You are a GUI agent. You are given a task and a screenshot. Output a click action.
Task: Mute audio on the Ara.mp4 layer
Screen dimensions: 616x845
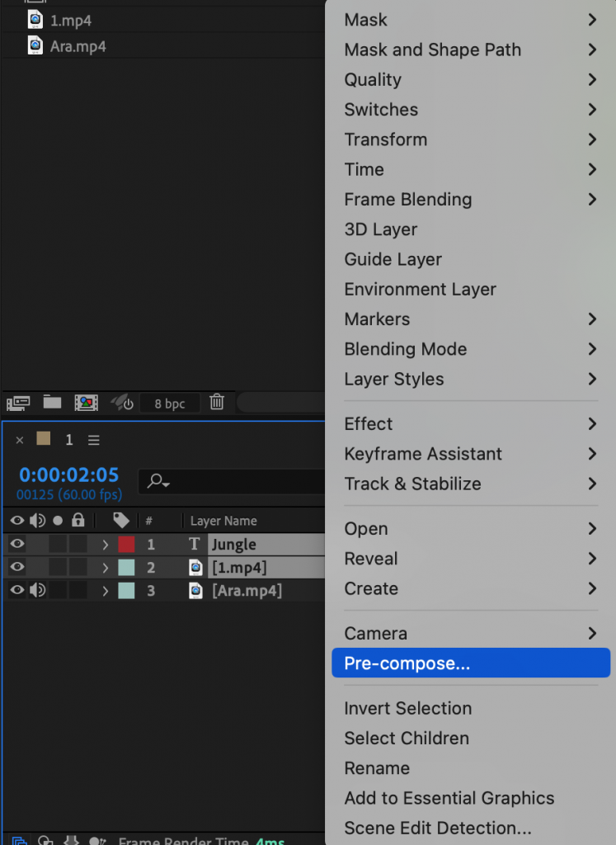[36, 590]
